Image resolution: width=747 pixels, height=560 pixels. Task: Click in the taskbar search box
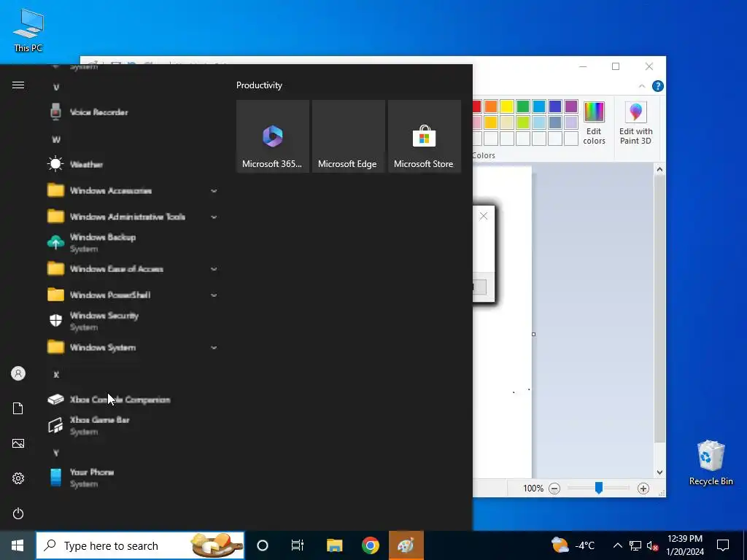tap(140, 545)
